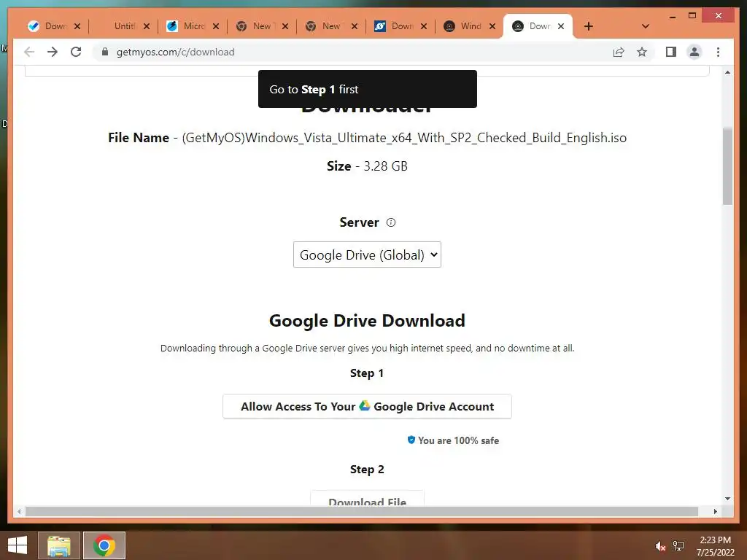This screenshot has height=560, width=747.
Task: Open the taskbar clock showing 2:23 PM
Action: [715, 546]
